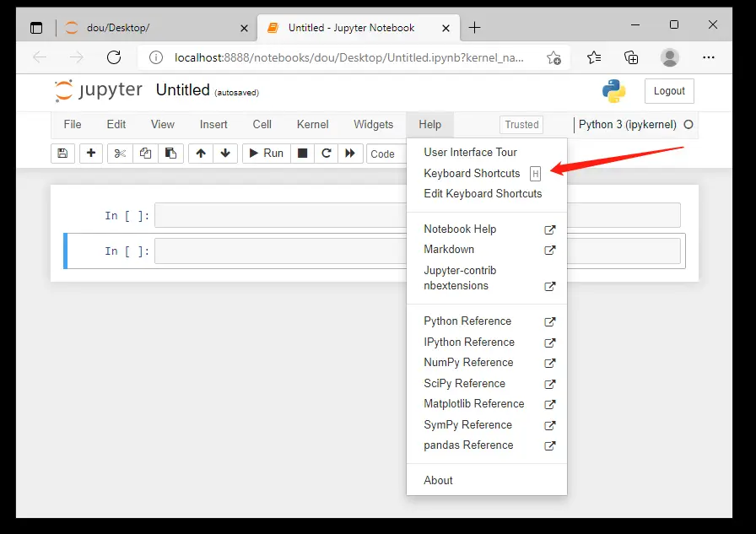Open the Kernel menu
Screen dimensions: 756x534
click(312, 125)
